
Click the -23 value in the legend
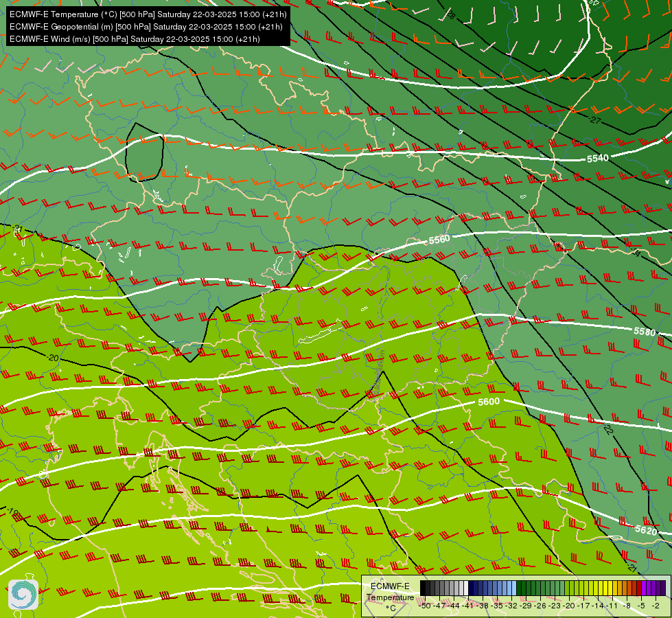555,606
